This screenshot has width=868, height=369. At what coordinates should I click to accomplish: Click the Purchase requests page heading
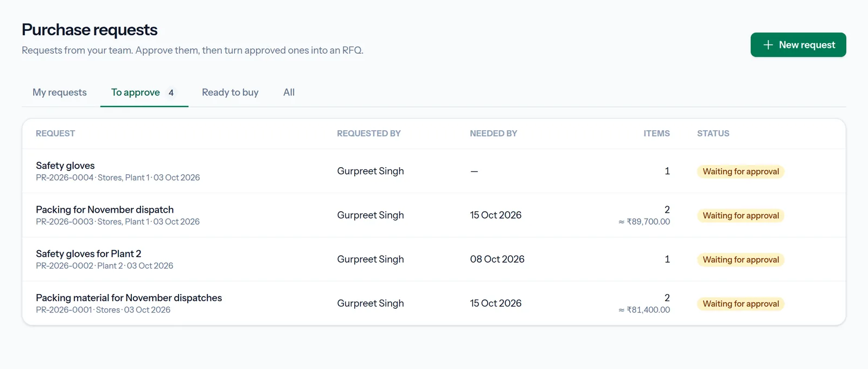(90, 30)
